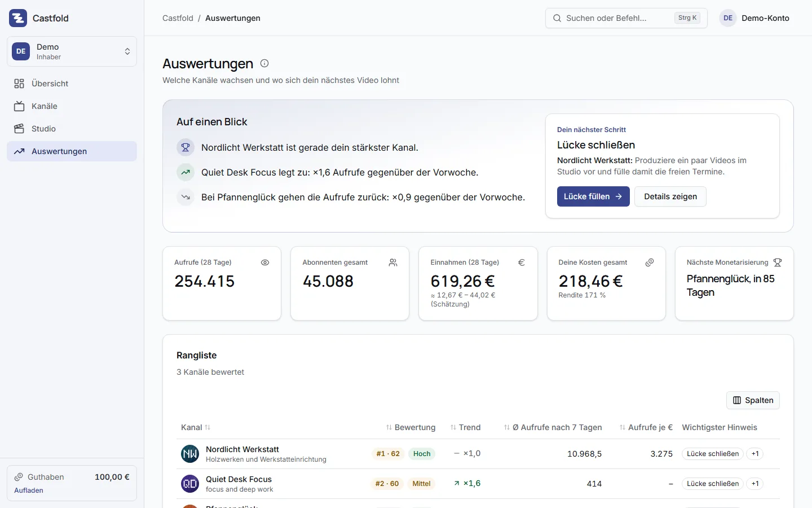Click the upward trend icon for Quiet Desk Focus

[186, 172]
